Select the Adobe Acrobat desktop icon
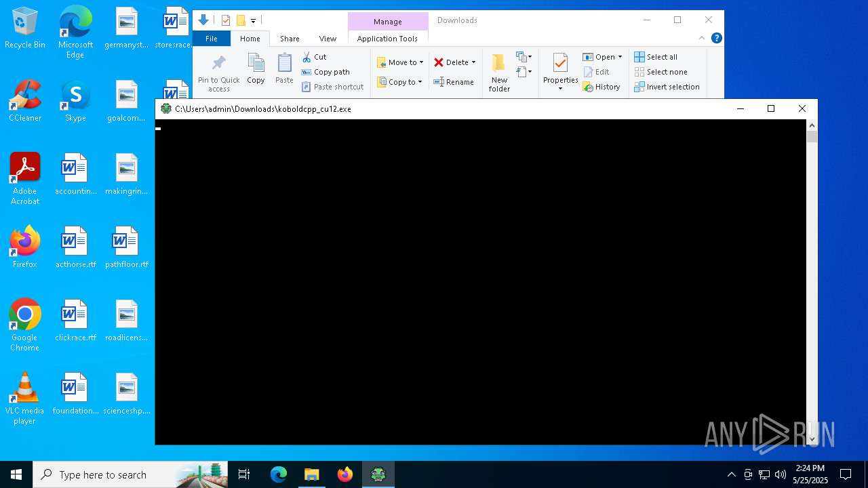This screenshot has height=488, width=868. point(25,179)
